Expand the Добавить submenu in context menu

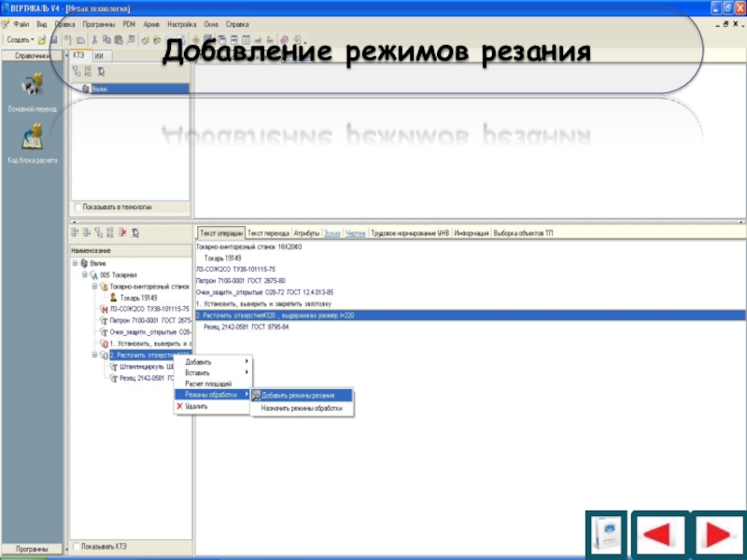215,362
